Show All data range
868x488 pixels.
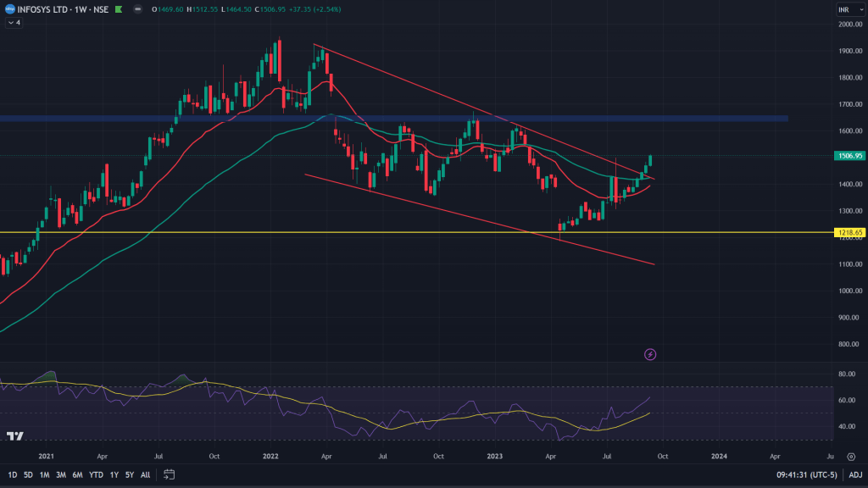point(145,474)
